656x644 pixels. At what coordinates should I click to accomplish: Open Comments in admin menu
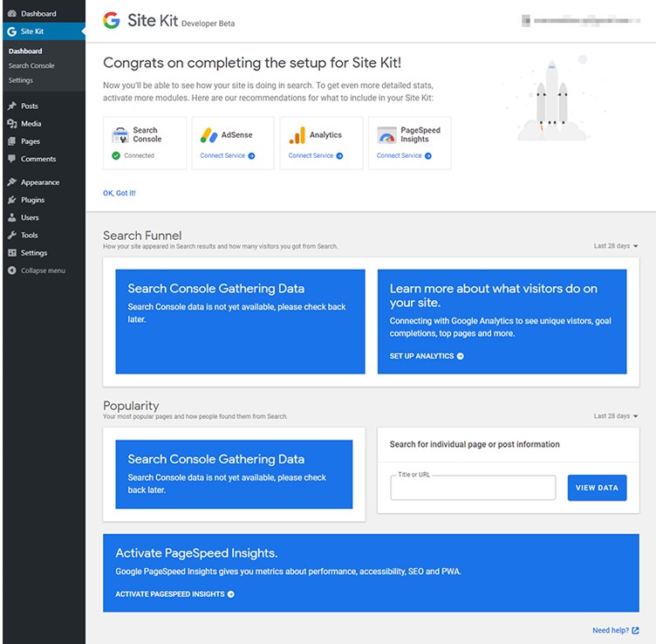[38, 159]
